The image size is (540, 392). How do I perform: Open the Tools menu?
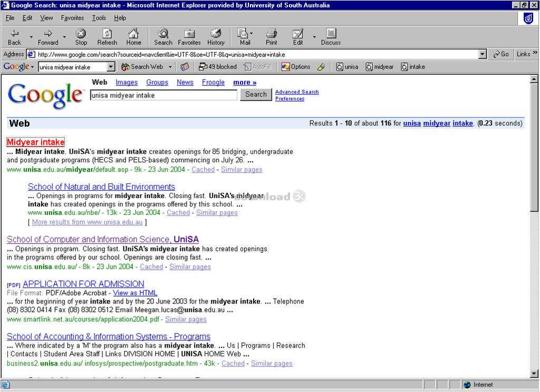[x=99, y=18]
